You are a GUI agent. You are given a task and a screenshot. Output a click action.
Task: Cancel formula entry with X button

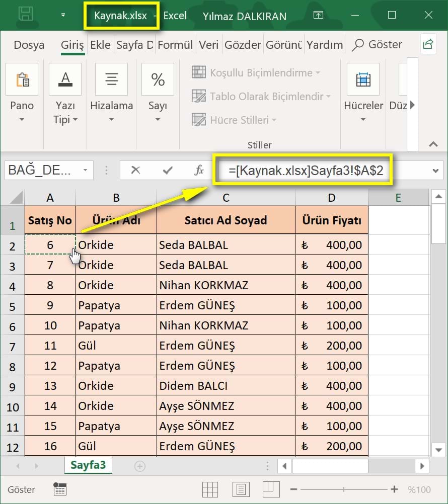pos(135,170)
